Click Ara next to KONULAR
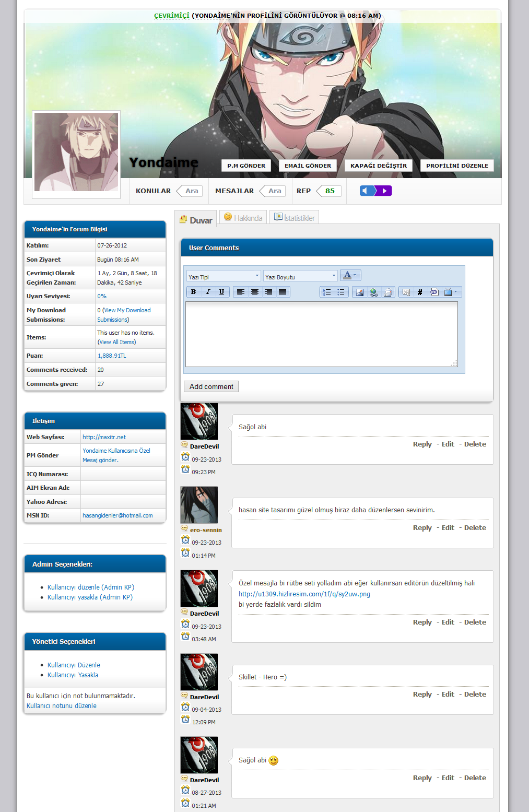Viewport: 529px width, 812px height. click(x=190, y=191)
